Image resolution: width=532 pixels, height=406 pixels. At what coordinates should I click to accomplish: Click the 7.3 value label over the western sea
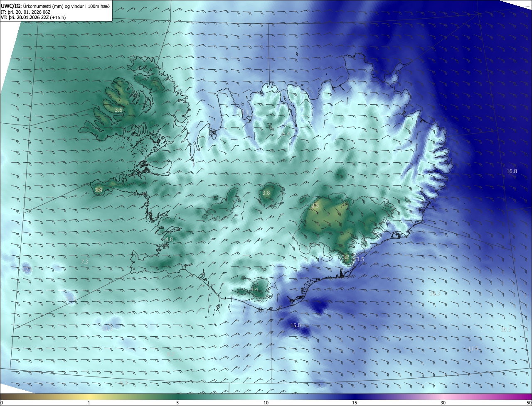click(84, 262)
